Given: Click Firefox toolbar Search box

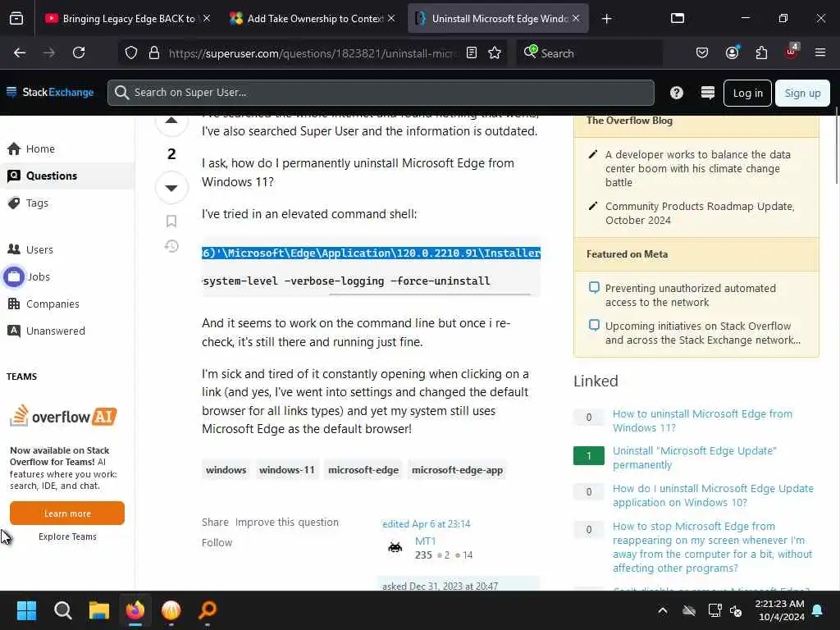Looking at the screenshot, I should (589, 52).
